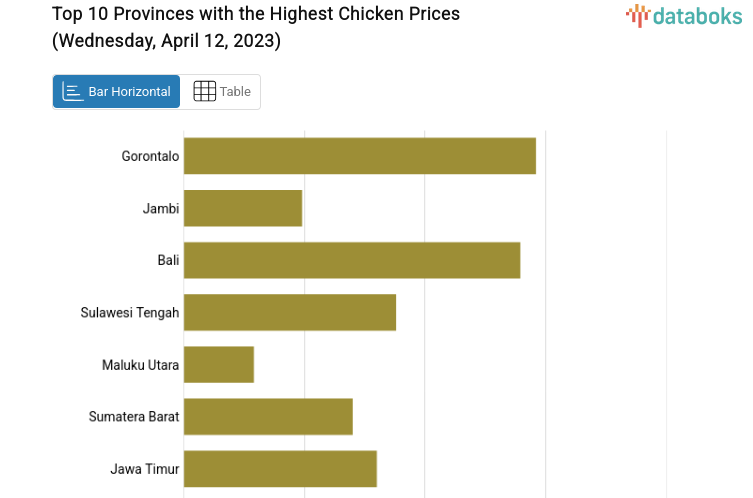Click the Sulawesi Tengah label

tap(130, 312)
